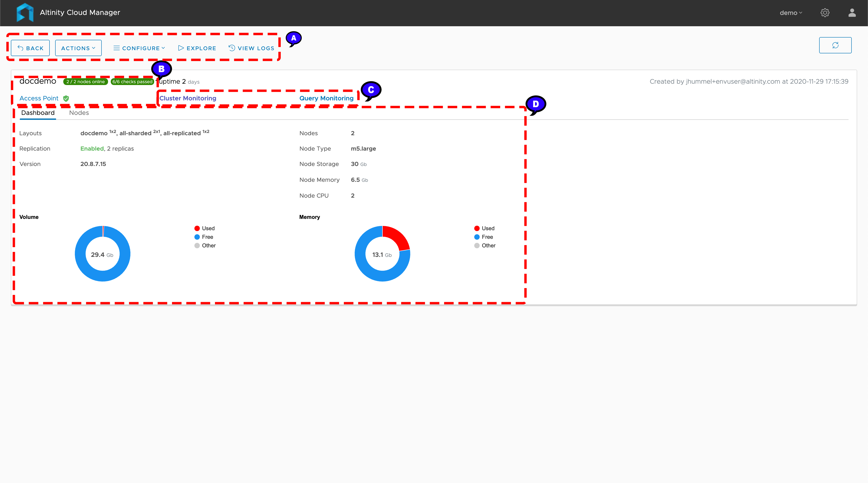Toggle the Free legend in Volume chart
This screenshot has width=868, height=483.
click(203, 237)
